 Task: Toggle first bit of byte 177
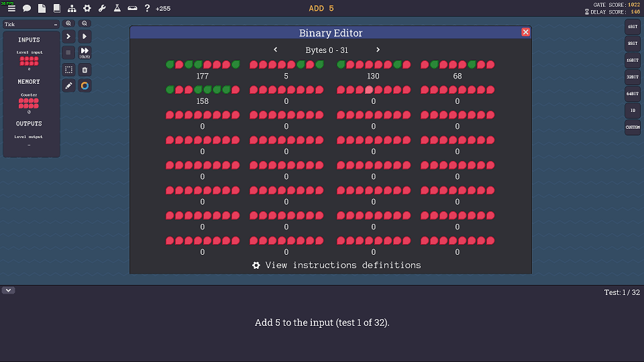pyautogui.click(x=170, y=64)
